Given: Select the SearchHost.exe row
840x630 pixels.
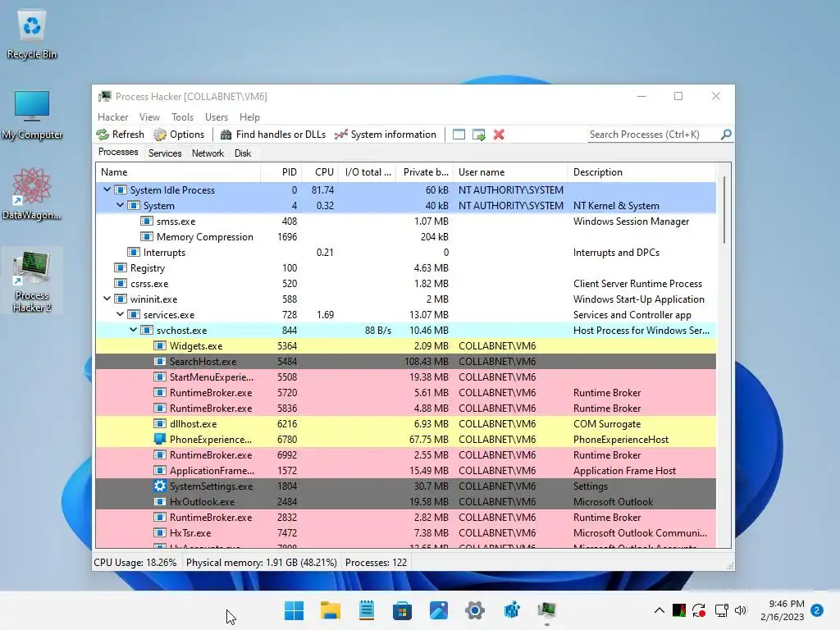Looking at the screenshot, I should (x=405, y=362).
